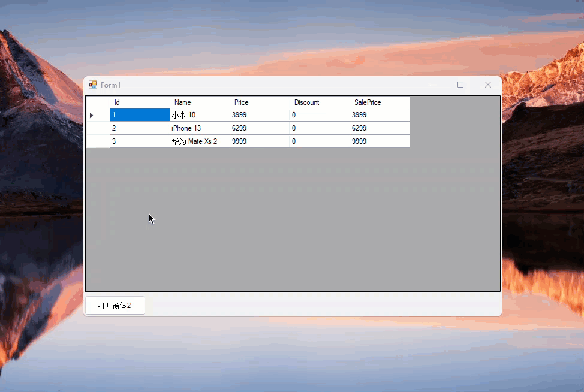This screenshot has height=392, width=584.
Task: Select the row header for iPhone 13
Action: pos(98,128)
